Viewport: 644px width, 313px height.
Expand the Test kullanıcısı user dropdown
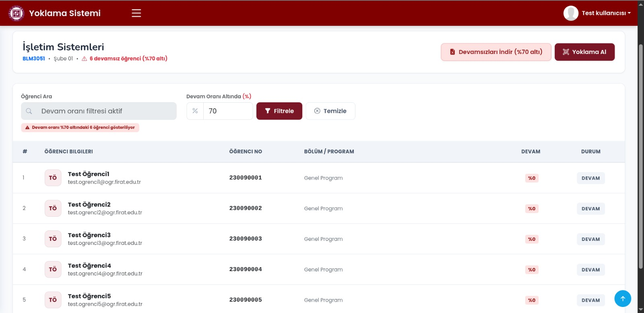tap(606, 13)
